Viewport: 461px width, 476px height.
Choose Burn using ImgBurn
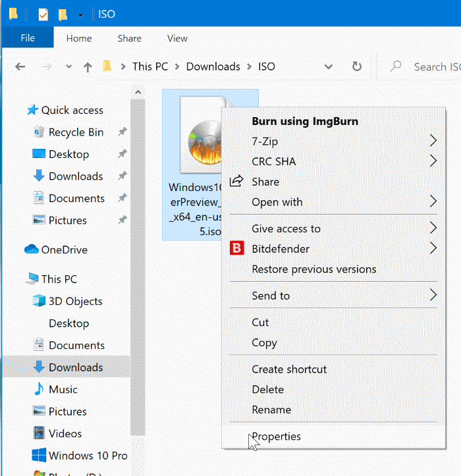click(x=305, y=121)
